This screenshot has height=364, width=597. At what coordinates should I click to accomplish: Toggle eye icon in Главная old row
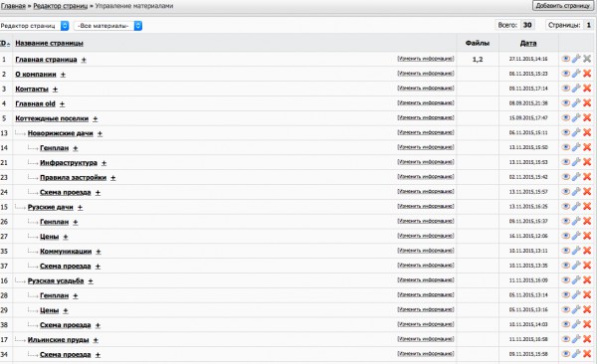566,102
